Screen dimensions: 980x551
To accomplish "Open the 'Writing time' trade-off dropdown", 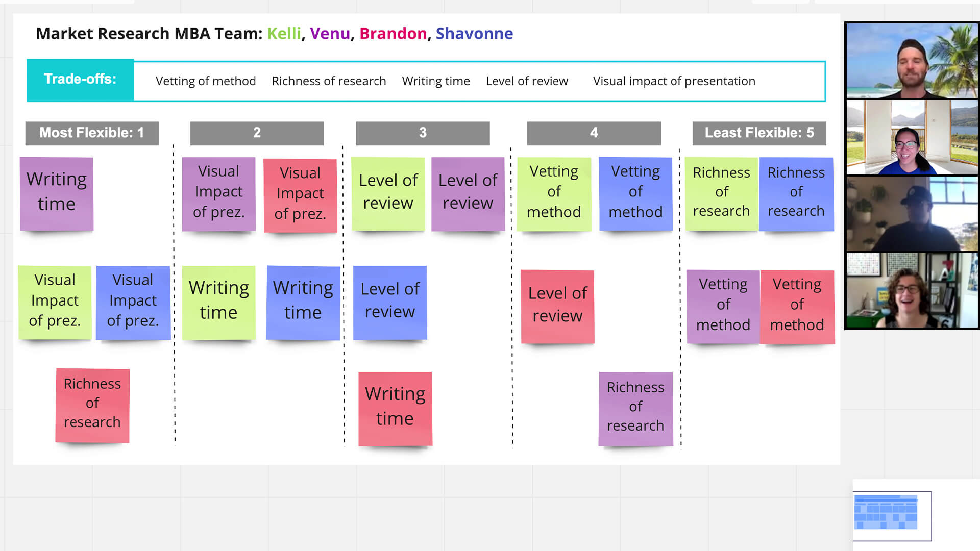I will 436,81.
